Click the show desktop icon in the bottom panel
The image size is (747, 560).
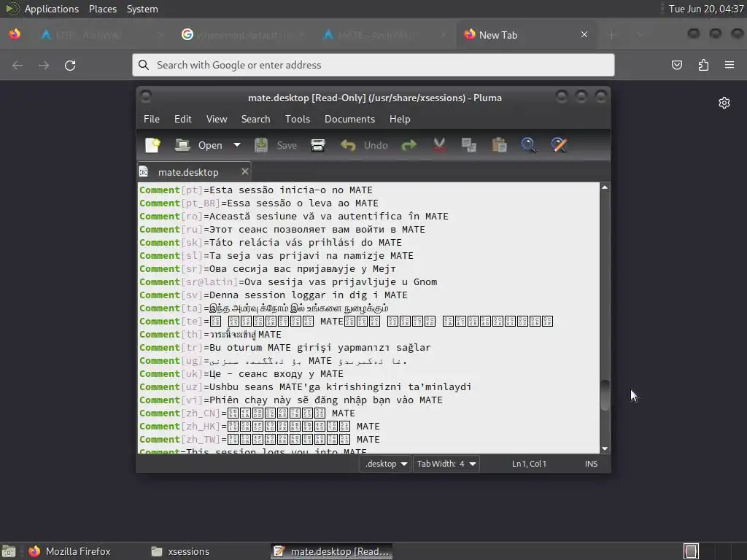[9, 551]
